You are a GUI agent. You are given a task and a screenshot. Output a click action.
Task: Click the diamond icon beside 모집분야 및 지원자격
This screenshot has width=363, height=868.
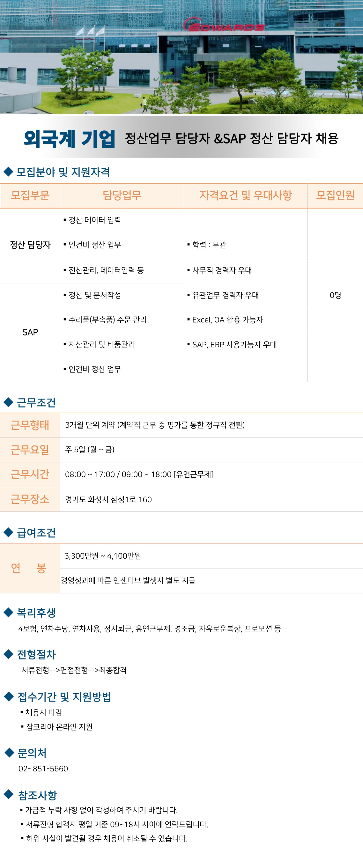[x=8, y=172]
